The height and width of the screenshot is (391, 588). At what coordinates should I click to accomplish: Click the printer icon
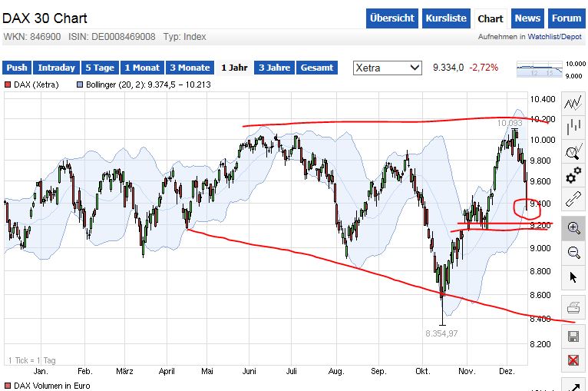point(573,305)
